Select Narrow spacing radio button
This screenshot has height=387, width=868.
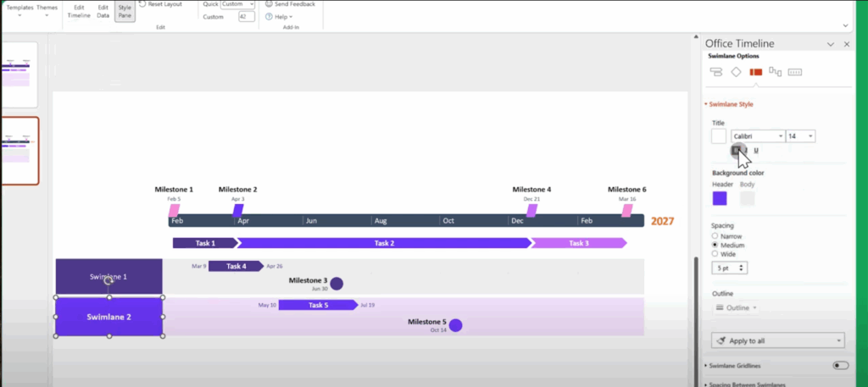point(715,236)
